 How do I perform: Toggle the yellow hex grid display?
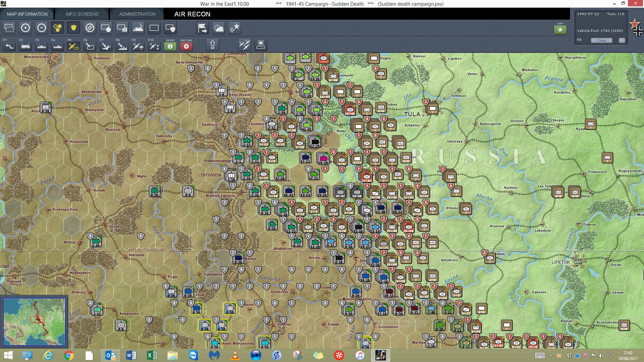click(x=58, y=28)
